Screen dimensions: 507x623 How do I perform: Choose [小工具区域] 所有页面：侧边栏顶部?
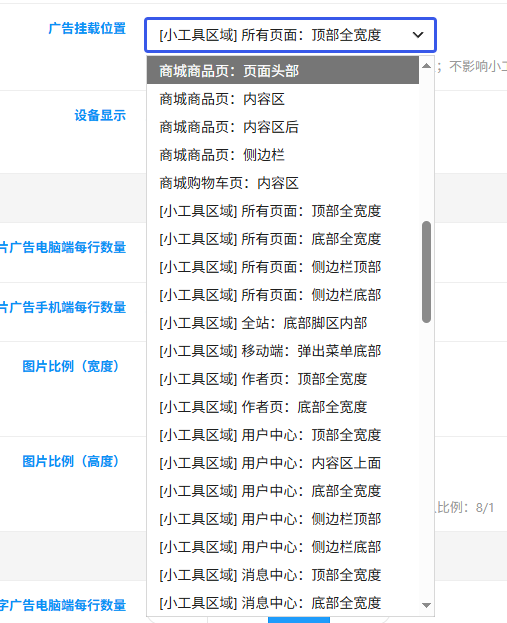283,267
